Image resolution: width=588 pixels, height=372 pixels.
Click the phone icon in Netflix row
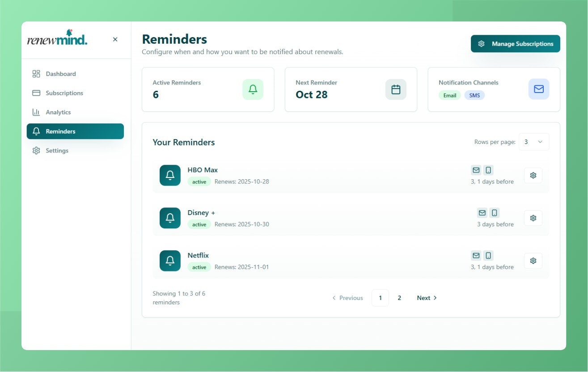(x=488, y=255)
